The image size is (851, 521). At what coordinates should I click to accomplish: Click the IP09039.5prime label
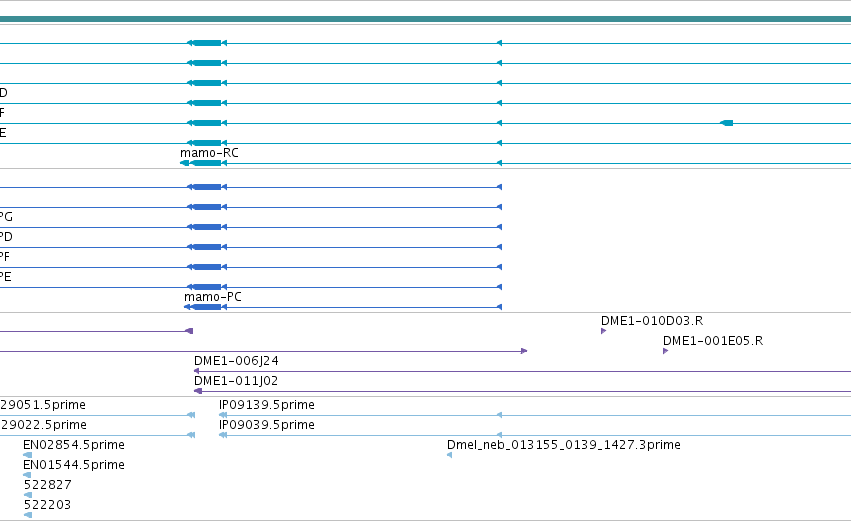point(266,425)
